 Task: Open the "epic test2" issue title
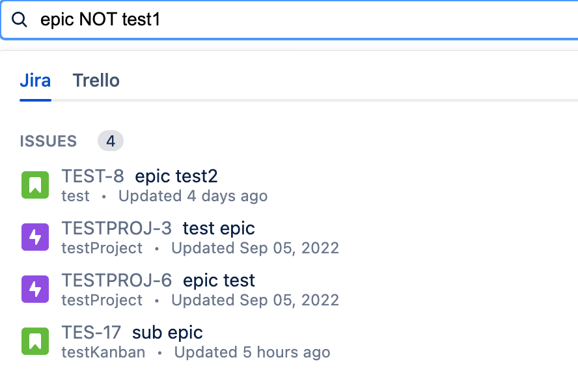[176, 176]
